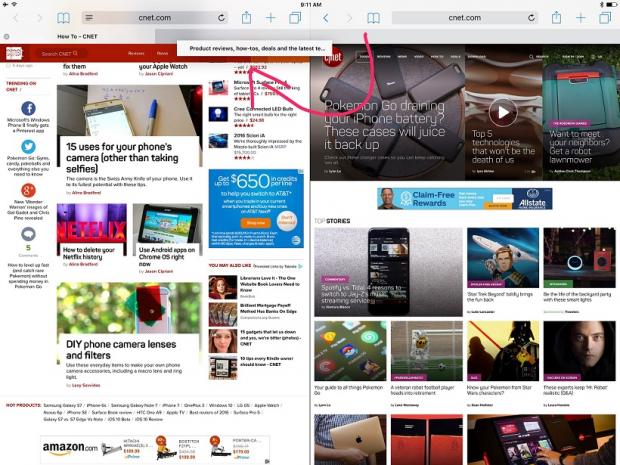Click the Twitter icon in Trending sidebar
Viewport: 620px width, 465px height.
(x=28, y=147)
